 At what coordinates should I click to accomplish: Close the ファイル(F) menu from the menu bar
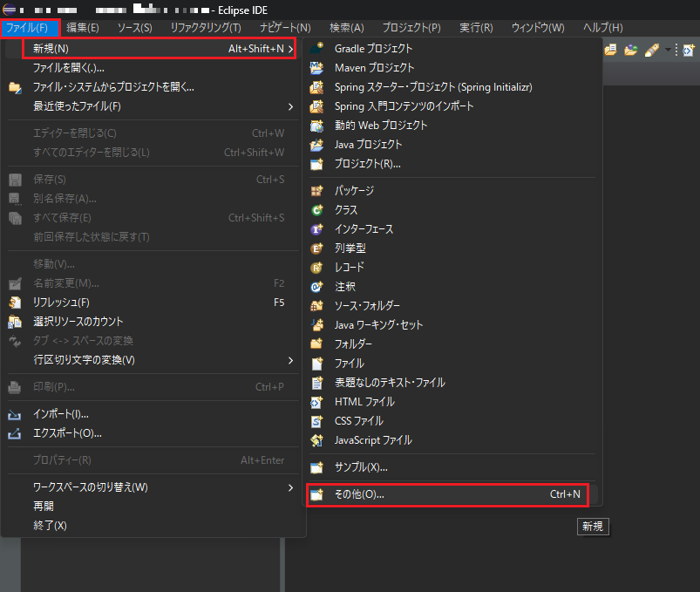pos(28,28)
